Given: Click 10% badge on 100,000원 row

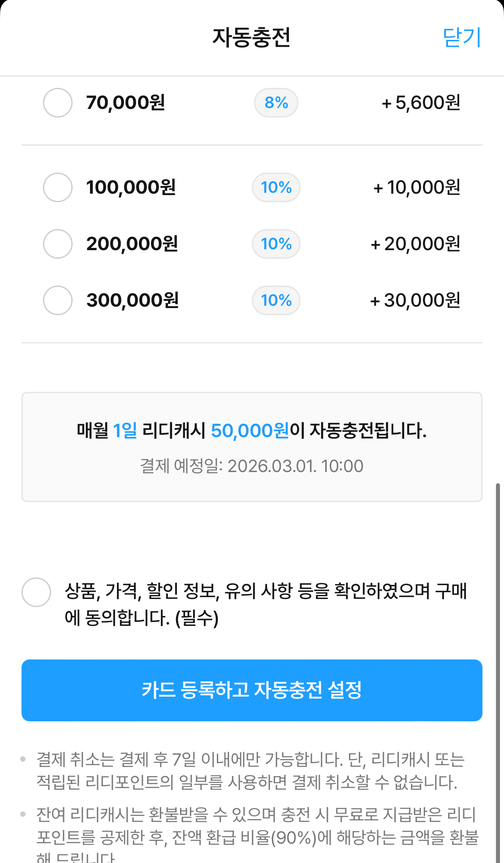Looking at the screenshot, I should [x=276, y=187].
